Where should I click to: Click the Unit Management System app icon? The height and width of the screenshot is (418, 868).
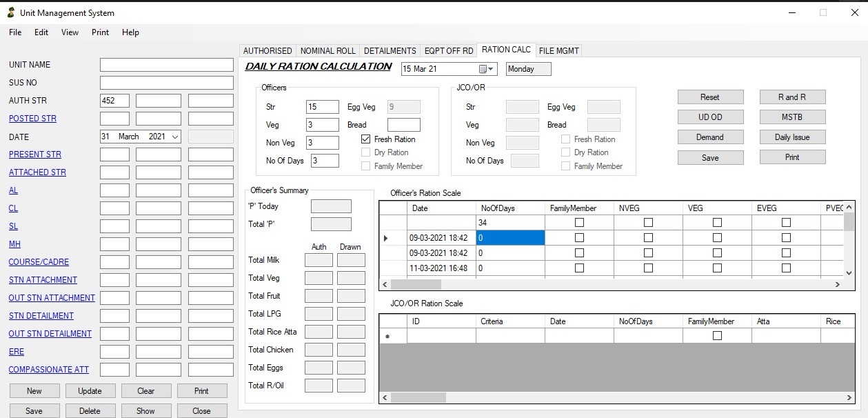pyautogui.click(x=10, y=12)
